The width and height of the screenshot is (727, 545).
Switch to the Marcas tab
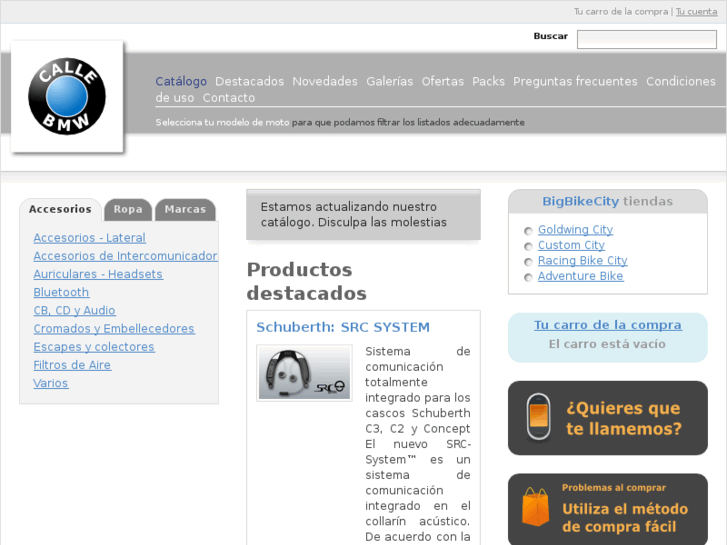tap(185, 209)
